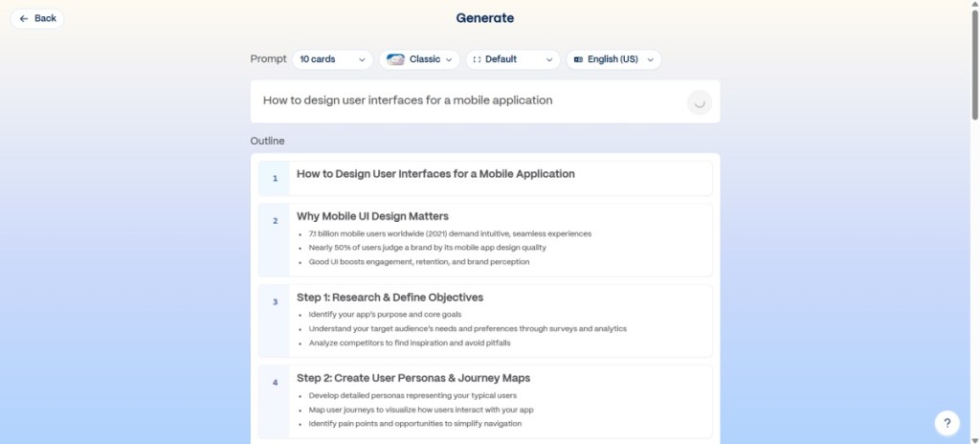Click bullet 'Good UI boosts engagement, retention'

[x=419, y=262]
